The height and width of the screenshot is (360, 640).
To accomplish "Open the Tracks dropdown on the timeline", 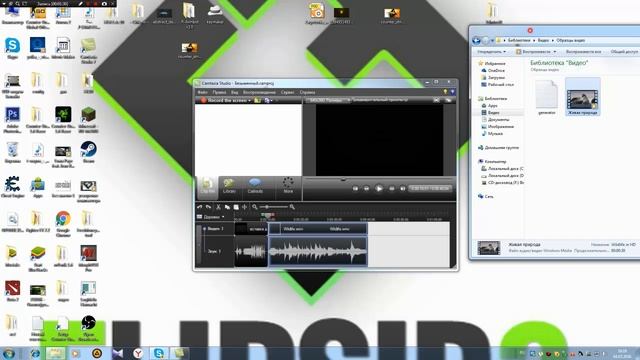I will (x=211, y=217).
